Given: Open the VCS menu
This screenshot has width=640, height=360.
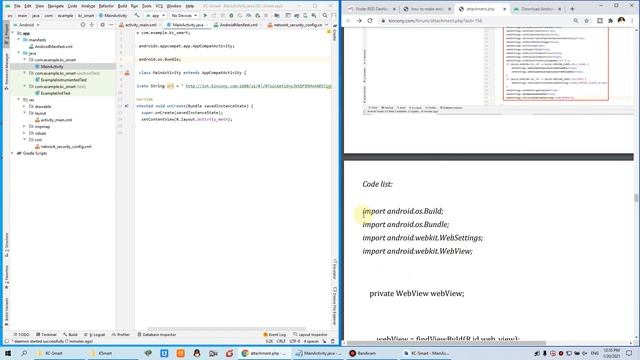Looking at the screenshot, I should point(159,6).
